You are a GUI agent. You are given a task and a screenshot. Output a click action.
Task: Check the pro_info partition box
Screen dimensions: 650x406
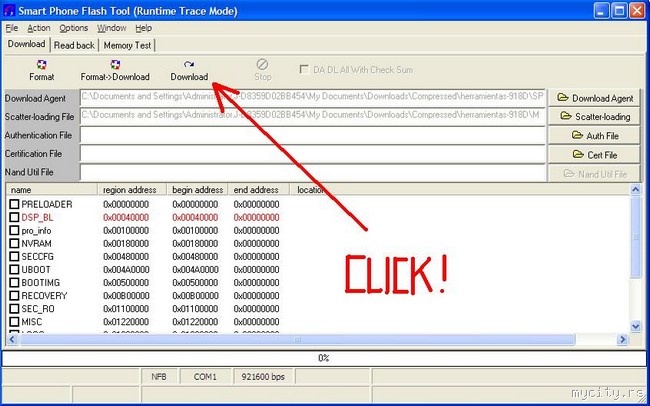click(15, 230)
